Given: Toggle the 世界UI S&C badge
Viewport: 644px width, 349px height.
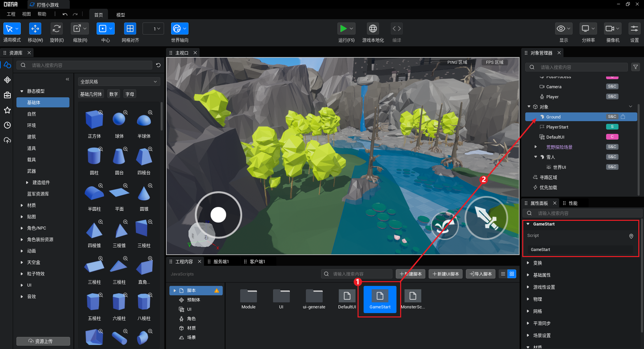Looking at the screenshot, I should 612,167.
